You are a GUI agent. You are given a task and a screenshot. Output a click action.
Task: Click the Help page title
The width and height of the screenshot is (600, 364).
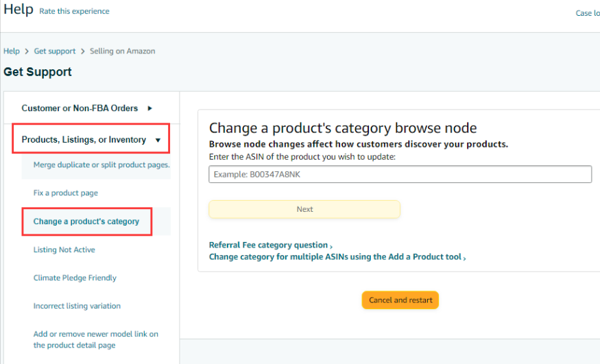(x=19, y=10)
